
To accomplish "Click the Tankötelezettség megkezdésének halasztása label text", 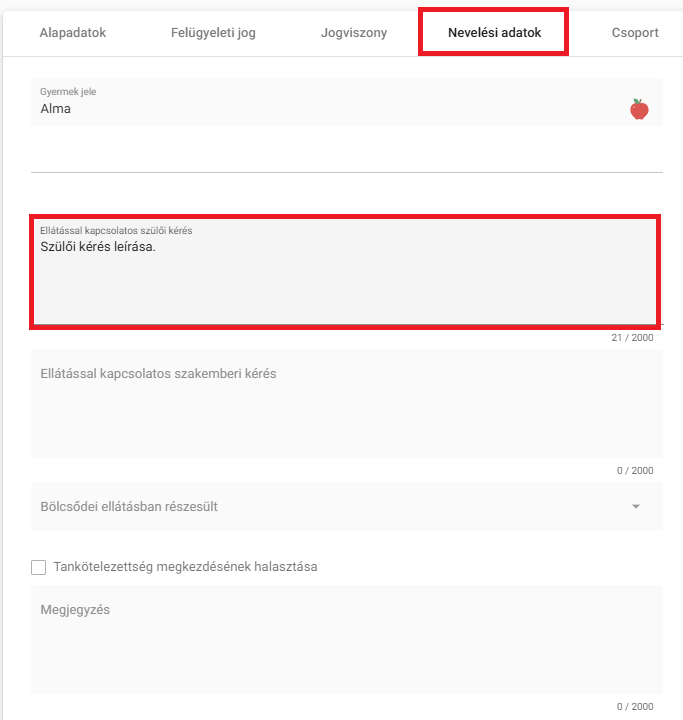I will (x=185, y=567).
